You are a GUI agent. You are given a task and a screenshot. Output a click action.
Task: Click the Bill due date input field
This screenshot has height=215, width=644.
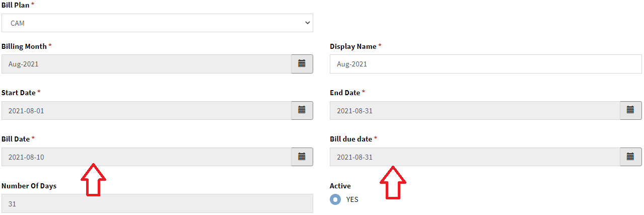pos(474,157)
